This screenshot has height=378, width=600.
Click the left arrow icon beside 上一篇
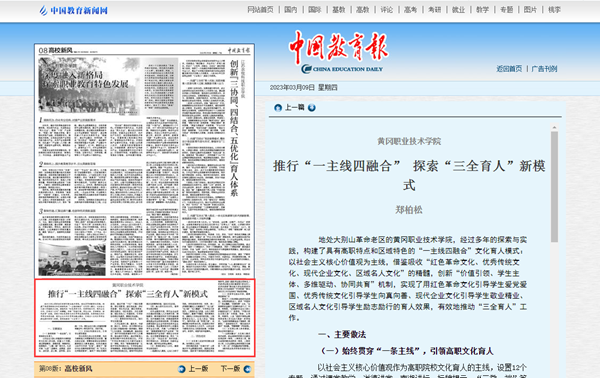[x=278, y=108]
